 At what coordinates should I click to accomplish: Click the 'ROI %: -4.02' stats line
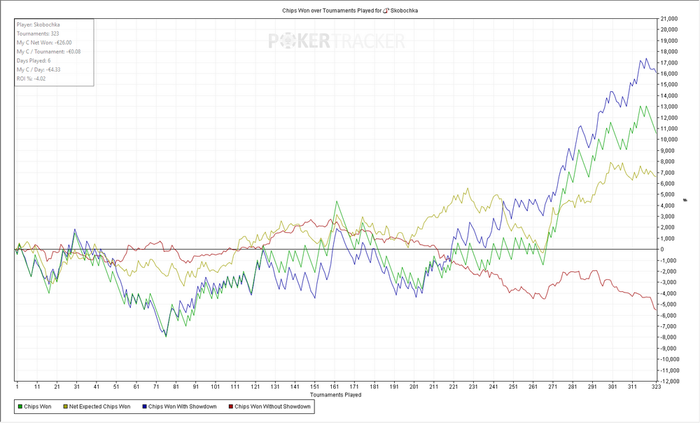(x=31, y=79)
